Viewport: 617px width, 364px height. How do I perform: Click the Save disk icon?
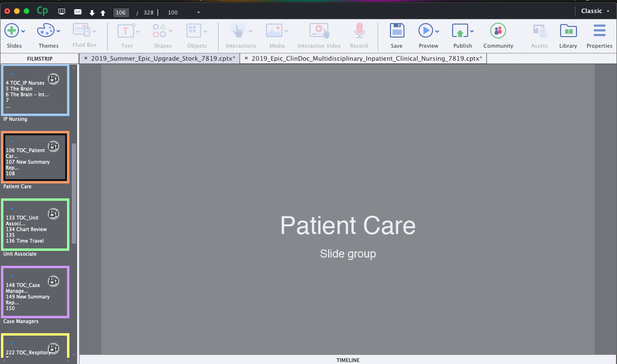[397, 31]
